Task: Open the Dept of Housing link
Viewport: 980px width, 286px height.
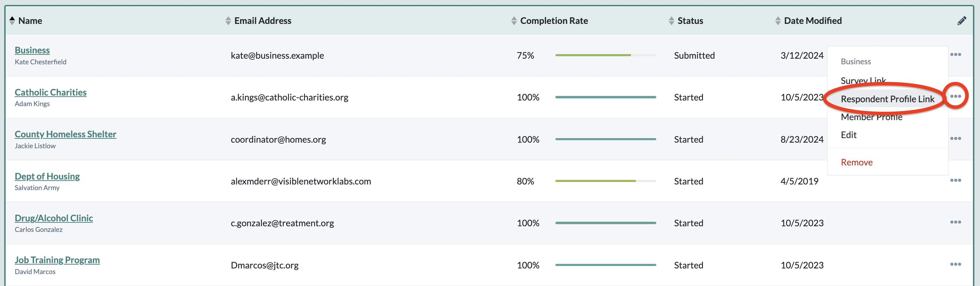Action: [47, 176]
